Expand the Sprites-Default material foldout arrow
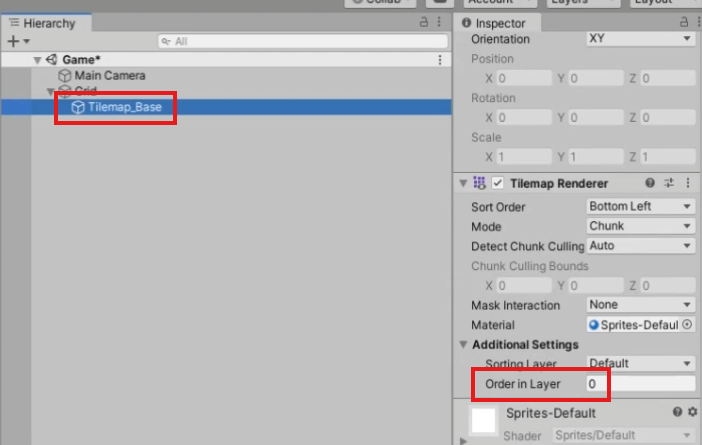 (x=463, y=441)
